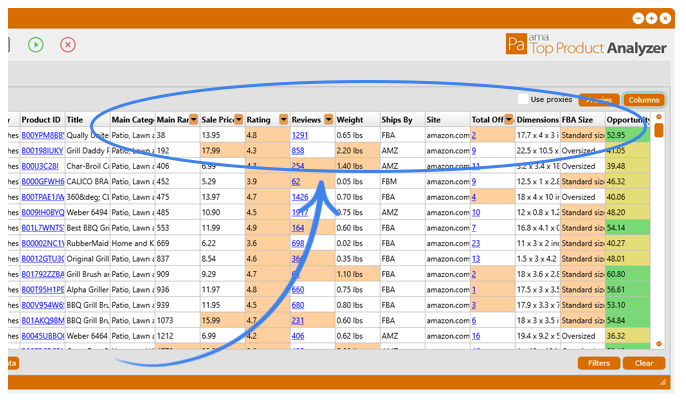686x402 pixels.
Task: Open product link B00IJ3C28I
Action: [40, 166]
